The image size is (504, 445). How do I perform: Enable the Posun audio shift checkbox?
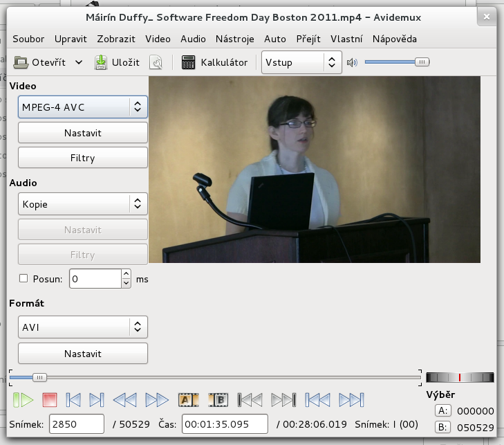click(x=24, y=278)
